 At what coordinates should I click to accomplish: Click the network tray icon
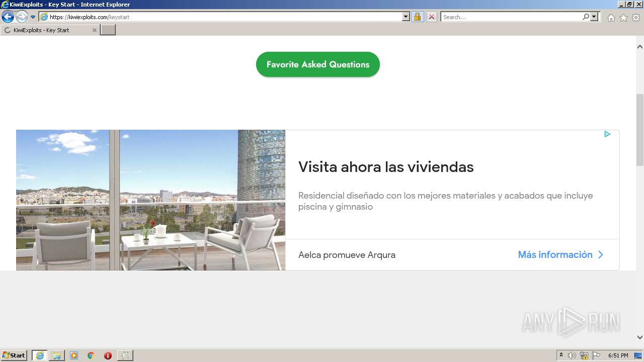tap(584, 355)
